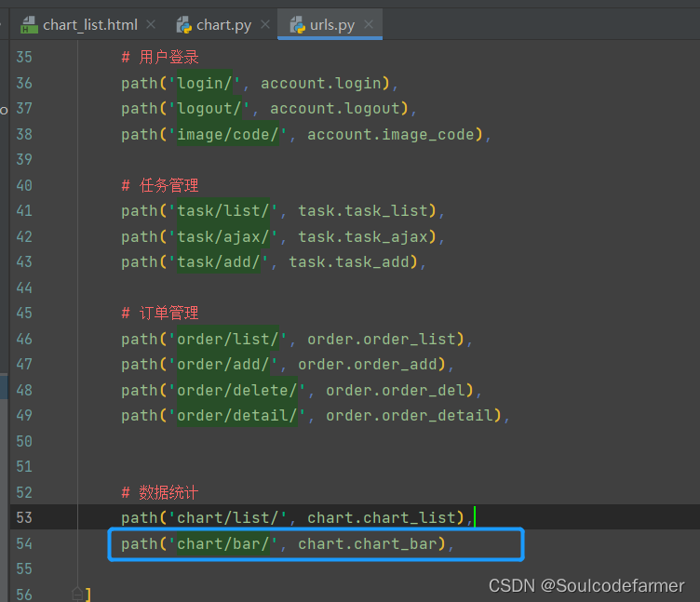
Task: Close the urls.py tab
Action: click(369, 24)
